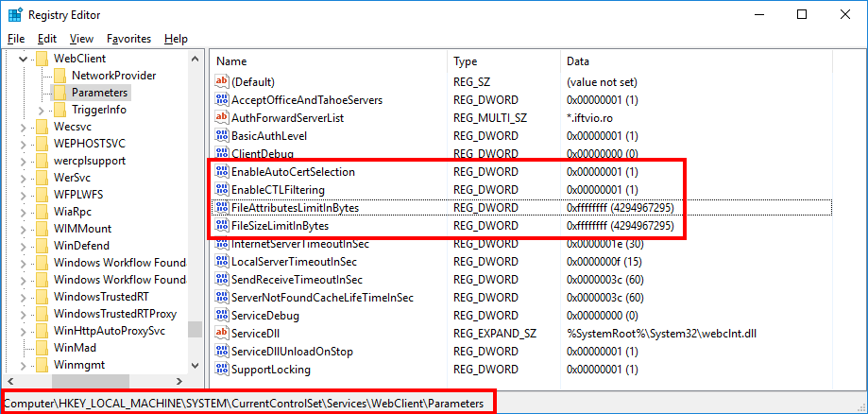This screenshot has height=414, width=868.
Task: Click the webclnt.dll path data value
Action: coord(661,334)
